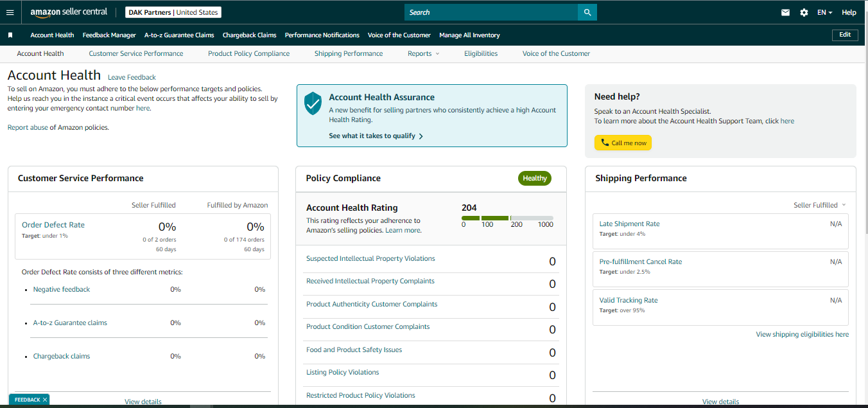Screen dimensions: 868x408
Task: Open the A-to-z Guarantee claims metric link
Action: point(70,323)
